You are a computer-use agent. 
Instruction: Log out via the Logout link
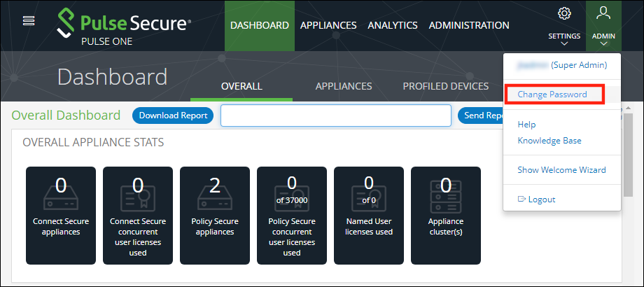point(541,199)
